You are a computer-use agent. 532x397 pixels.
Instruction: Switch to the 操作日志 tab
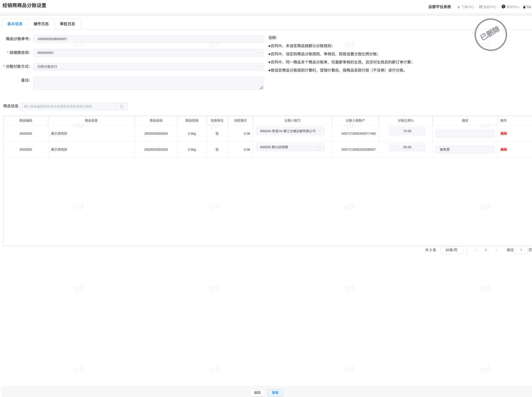tap(41, 24)
